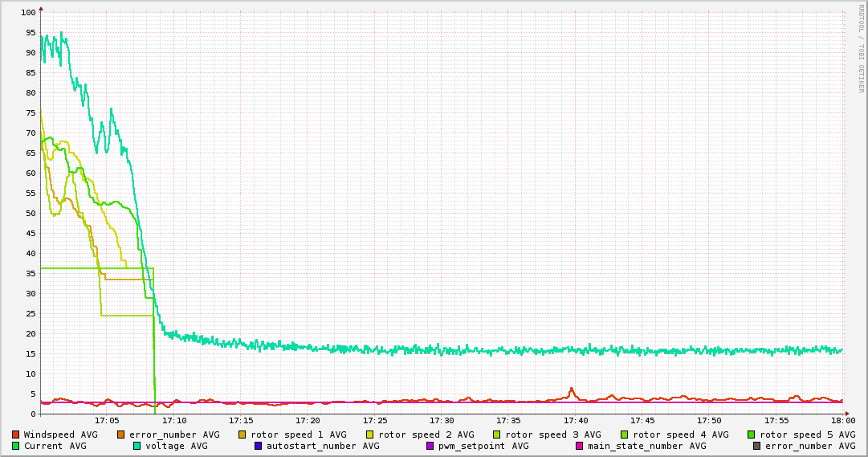Click the 30 value on the y-axis
The width and height of the screenshot is (868, 457).
31,294
